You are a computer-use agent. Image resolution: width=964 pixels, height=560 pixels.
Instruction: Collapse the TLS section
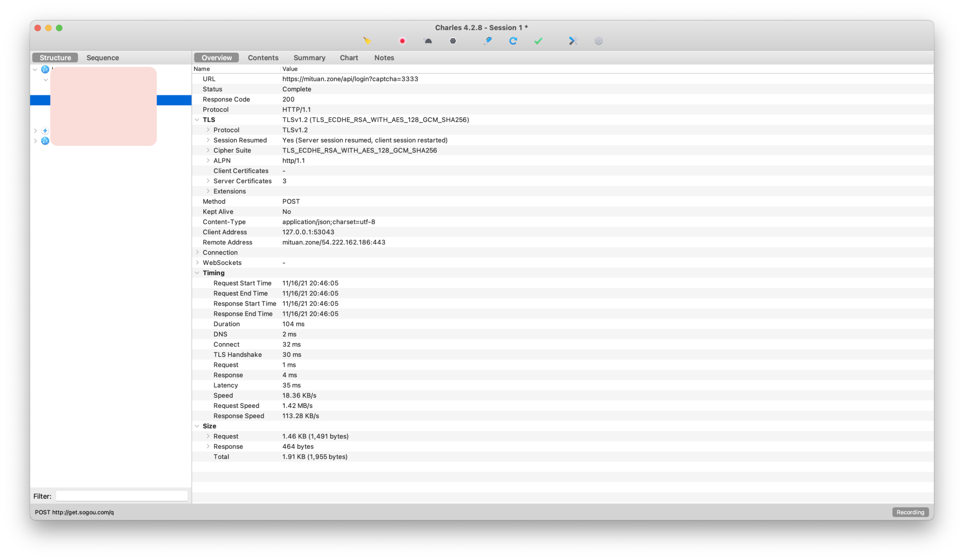[197, 120]
